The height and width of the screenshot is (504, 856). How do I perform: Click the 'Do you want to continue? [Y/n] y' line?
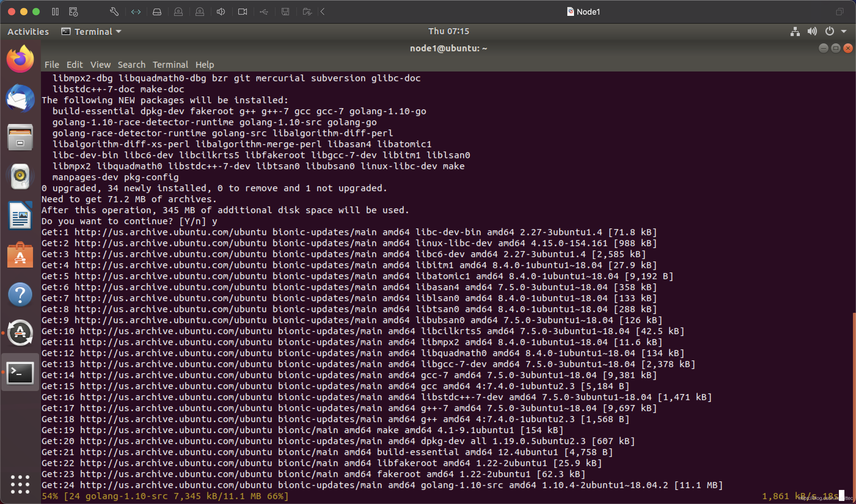(130, 221)
